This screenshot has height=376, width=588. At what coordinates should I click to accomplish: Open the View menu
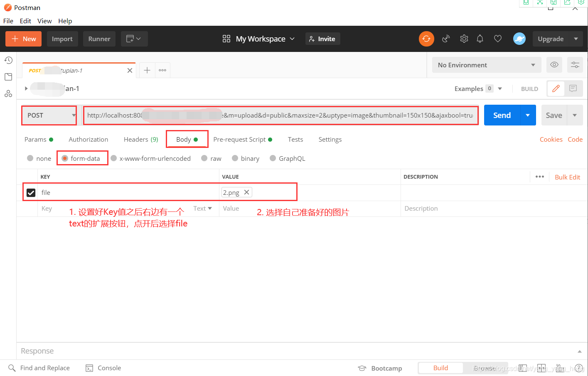tap(44, 21)
